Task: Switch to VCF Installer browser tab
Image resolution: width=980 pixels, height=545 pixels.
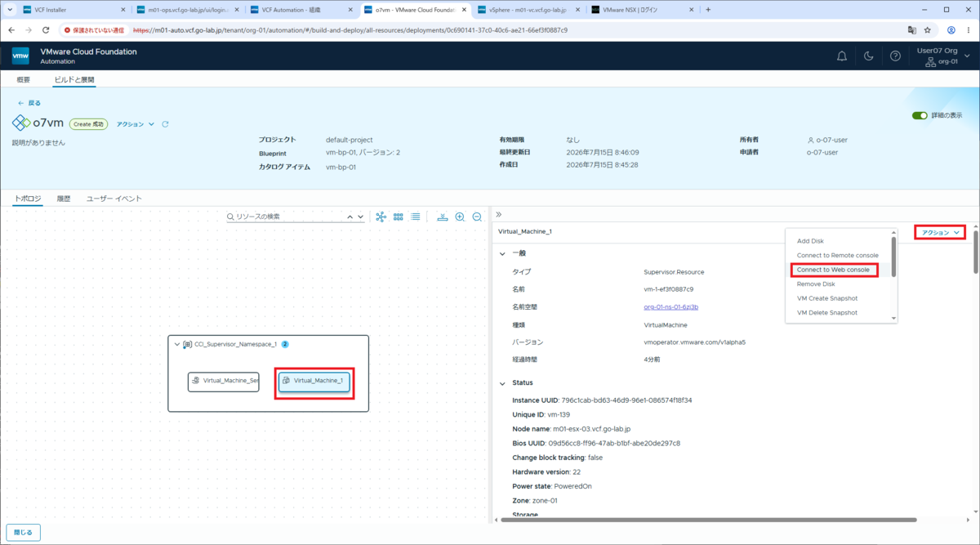Action: tap(73, 10)
